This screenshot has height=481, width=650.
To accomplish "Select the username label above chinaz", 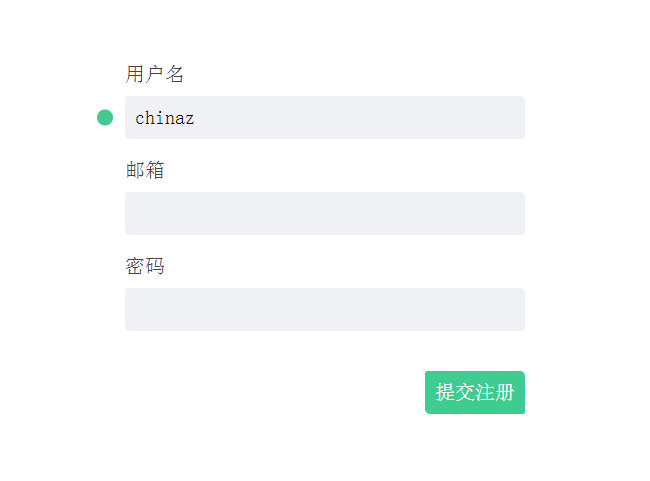I will point(155,74).
